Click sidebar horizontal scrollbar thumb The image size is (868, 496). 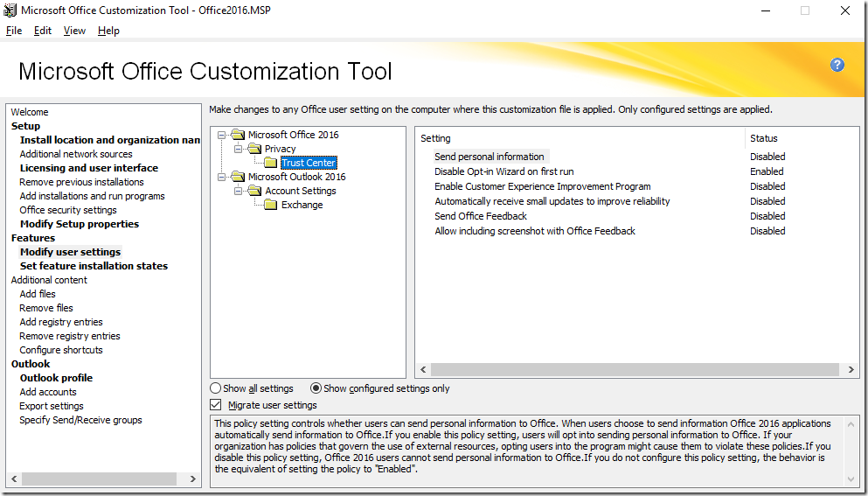click(x=99, y=479)
